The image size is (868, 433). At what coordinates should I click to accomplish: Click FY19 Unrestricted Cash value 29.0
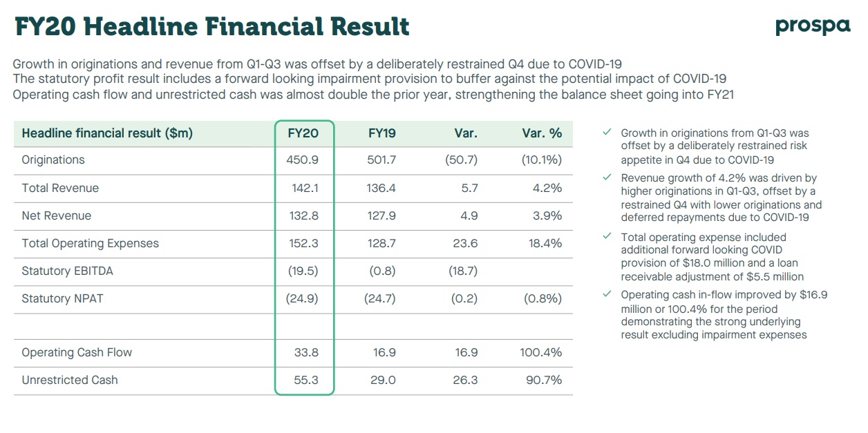383,380
